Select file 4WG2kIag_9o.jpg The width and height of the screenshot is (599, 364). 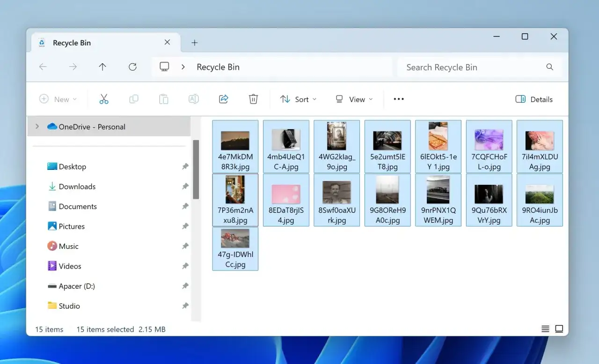point(337,146)
